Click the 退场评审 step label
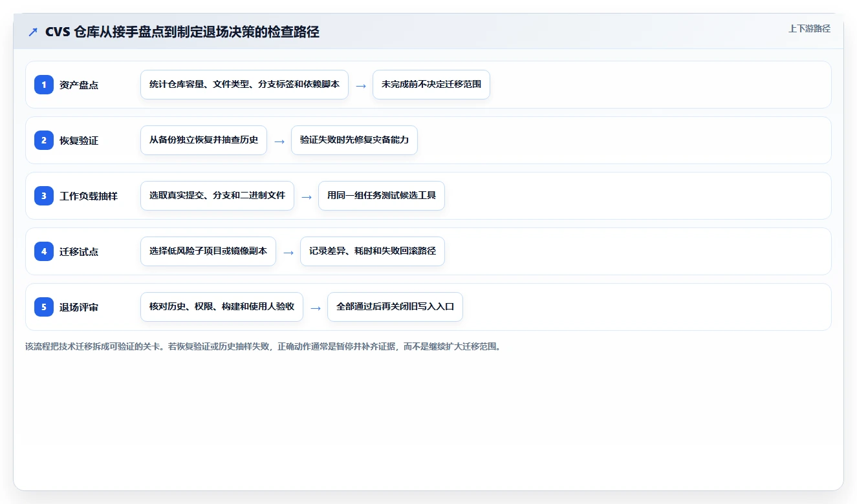857x504 pixels. (79, 307)
